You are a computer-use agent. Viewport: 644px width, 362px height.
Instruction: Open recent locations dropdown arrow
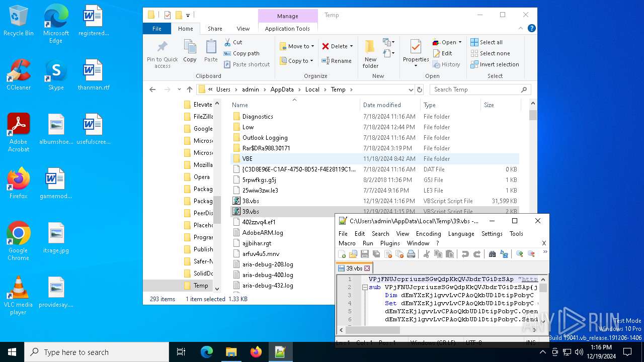pyautogui.click(x=179, y=89)
